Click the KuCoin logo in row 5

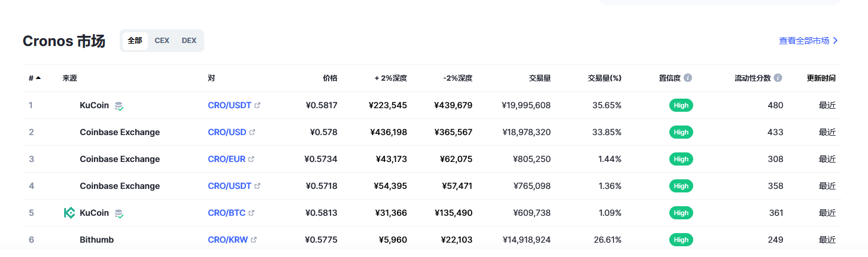(x=69, y=213)
